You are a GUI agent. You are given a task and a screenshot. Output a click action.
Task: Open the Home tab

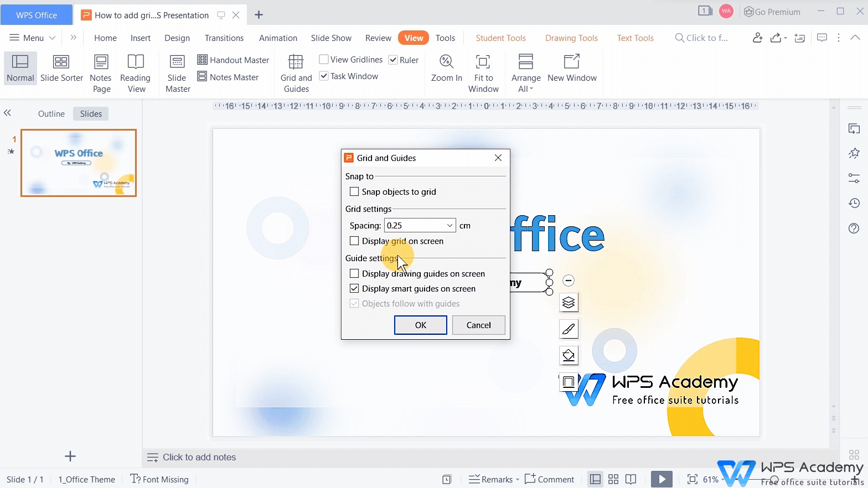(x=105, y=38)
